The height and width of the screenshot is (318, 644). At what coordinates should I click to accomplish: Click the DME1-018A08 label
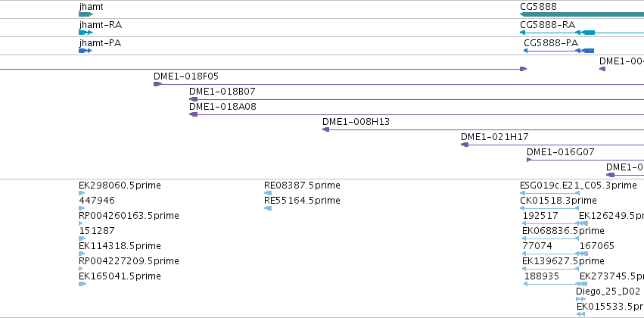[x=222, y=107]
